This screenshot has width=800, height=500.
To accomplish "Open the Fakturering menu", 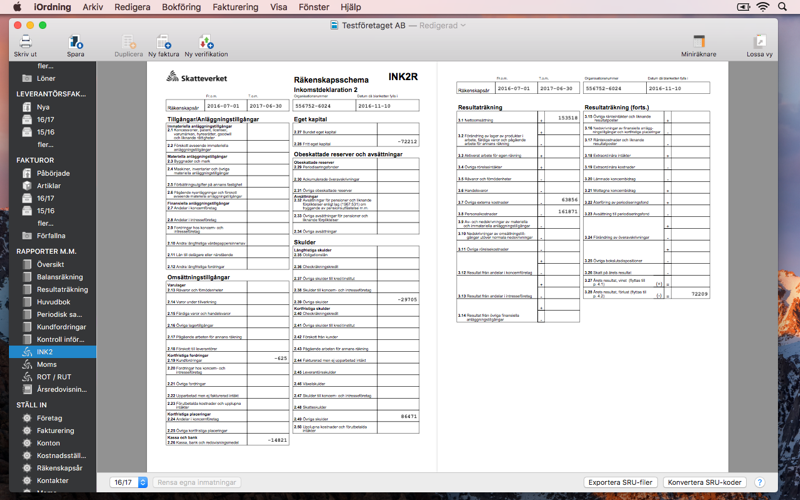I will coord(235,7).
